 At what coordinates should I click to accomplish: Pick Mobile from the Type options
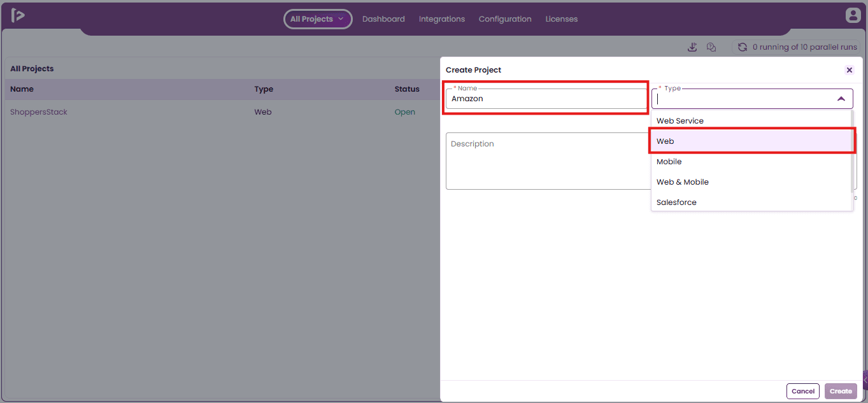pyautogui.click(x=751, y=162)
